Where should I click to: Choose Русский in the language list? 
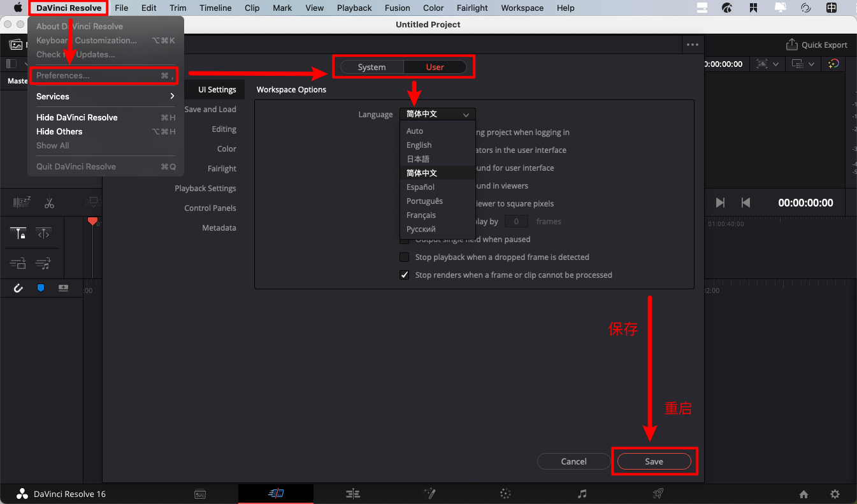pyautogui.click(x=438, y=229)
